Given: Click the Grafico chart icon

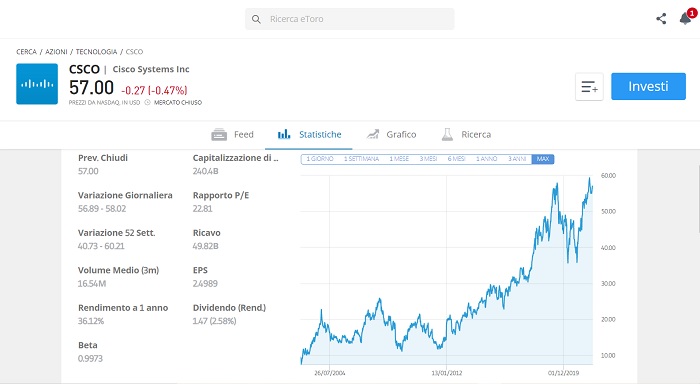Looking at the screenshot, I should [373, 134].
